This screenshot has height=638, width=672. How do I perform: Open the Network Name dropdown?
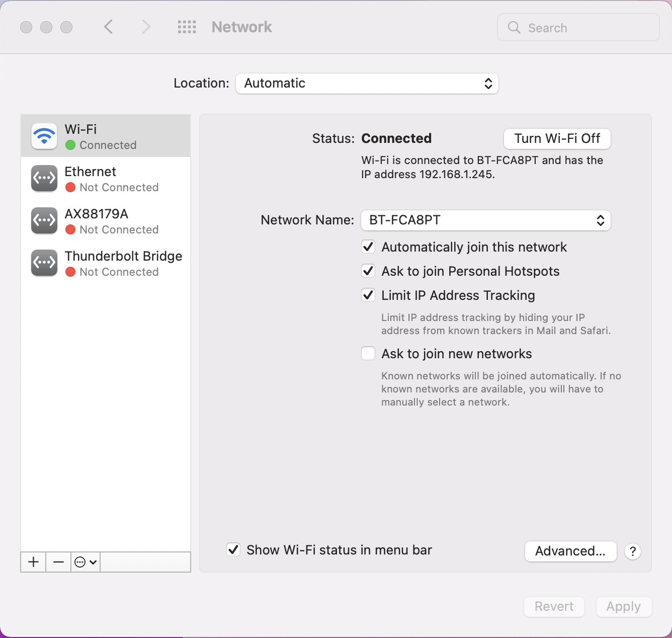pyautogui.click(x=485, y=220)
